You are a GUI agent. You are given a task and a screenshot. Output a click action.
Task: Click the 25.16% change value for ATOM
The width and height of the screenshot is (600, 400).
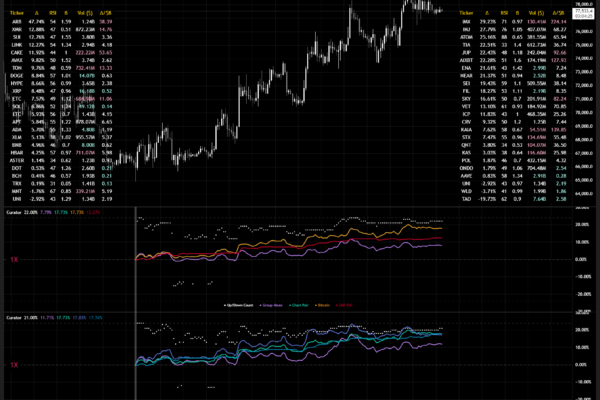pyautogui.click(x=488, y=37)
